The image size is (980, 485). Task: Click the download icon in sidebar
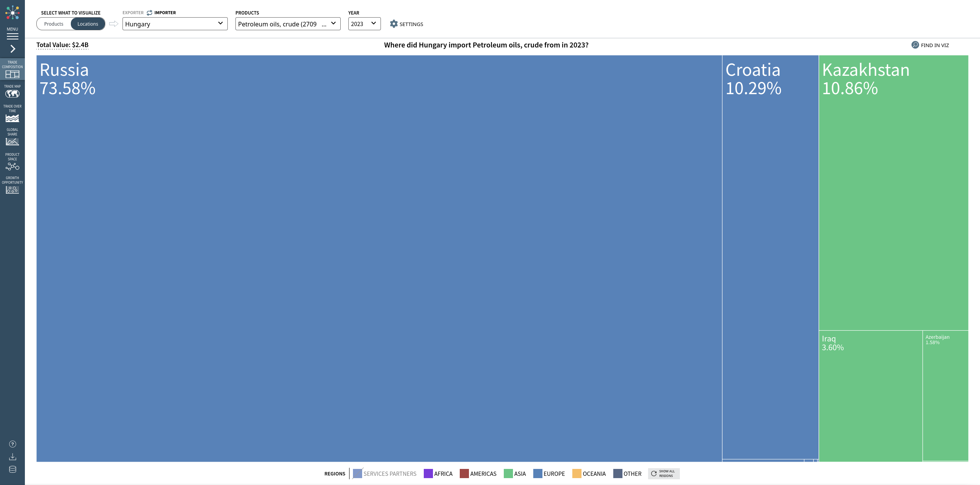coord(12,457)
